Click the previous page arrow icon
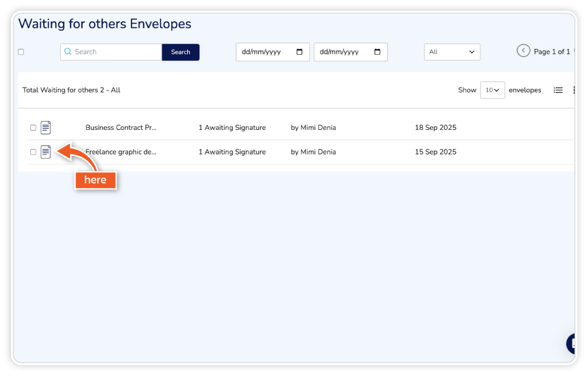The height and width of the screenshot is (376, 588). click(523, 51)
